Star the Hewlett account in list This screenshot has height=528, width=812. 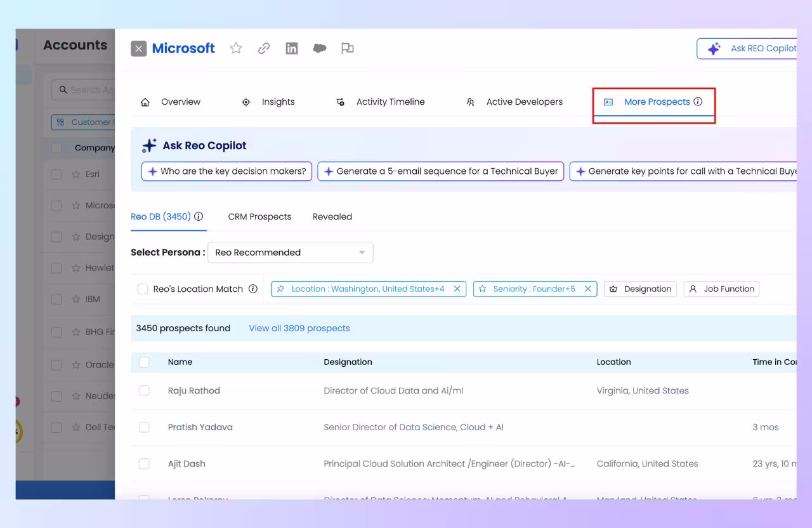pyautogui.click(x=75, y=268)
